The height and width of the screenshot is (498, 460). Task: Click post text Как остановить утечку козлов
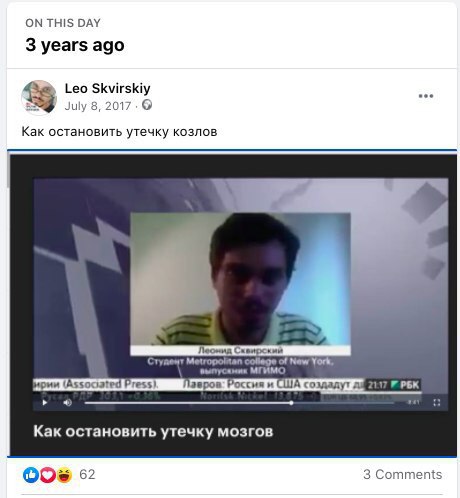(x=119, y=132)
